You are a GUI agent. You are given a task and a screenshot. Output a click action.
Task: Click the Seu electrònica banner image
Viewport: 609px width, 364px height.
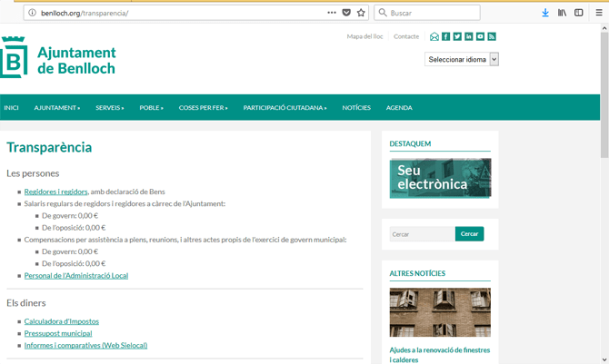[440, 178]
